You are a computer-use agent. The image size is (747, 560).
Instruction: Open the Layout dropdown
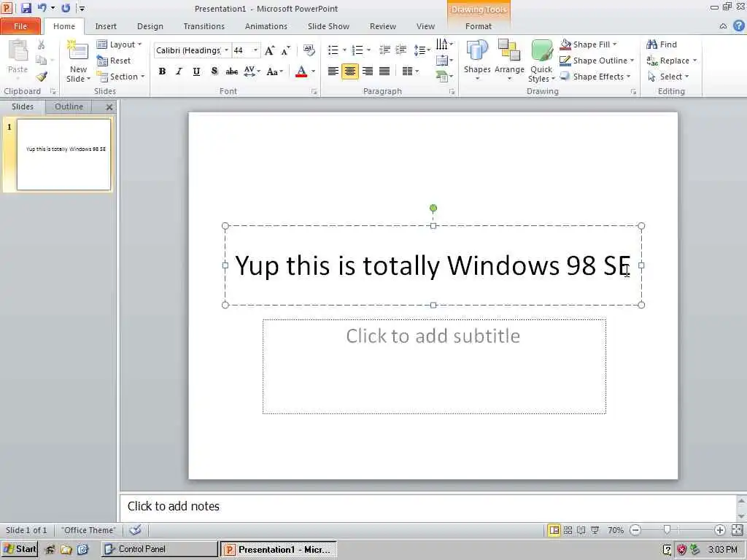coord(119,44)
